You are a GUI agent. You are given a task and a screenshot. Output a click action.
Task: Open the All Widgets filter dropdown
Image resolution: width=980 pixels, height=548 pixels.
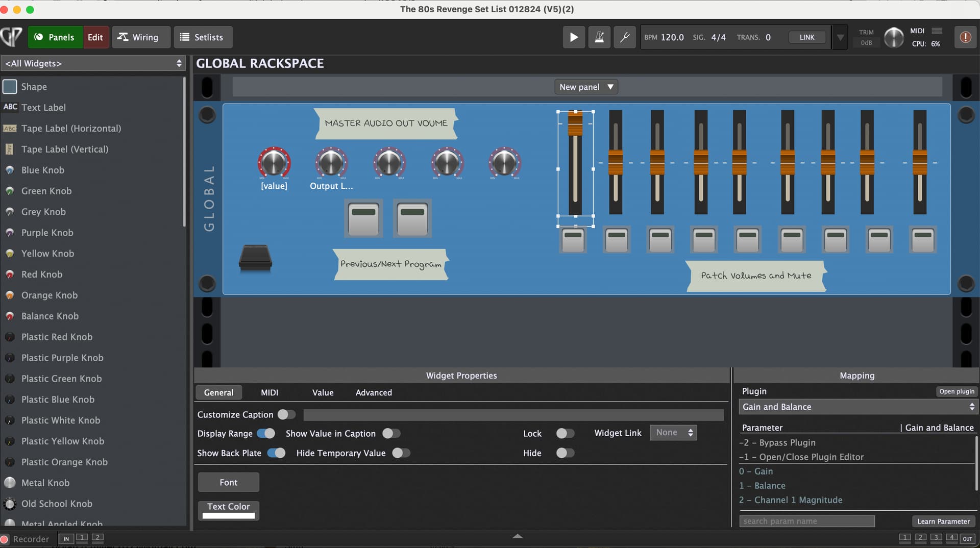click(93, 63)
